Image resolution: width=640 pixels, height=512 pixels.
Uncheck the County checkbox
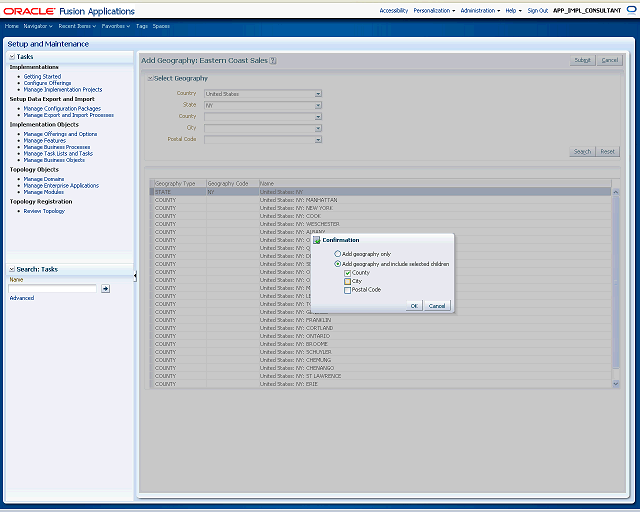point(347,273)
